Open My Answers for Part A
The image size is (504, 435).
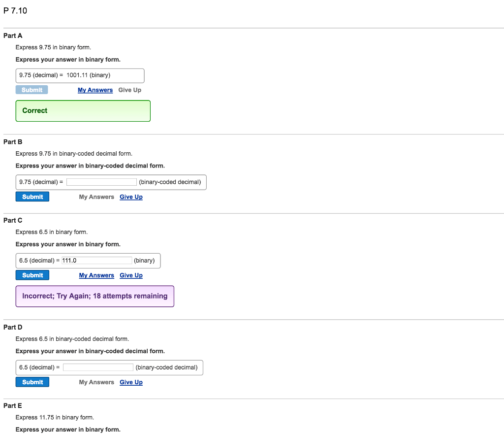[95, 90]
